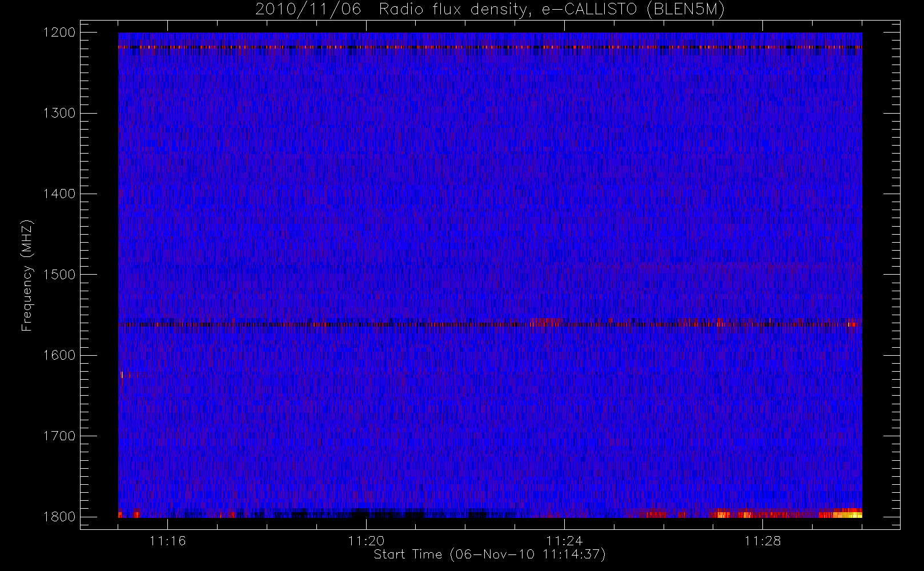Click the '1600' frequency axis label
Screen dimensions: 924x571
(60, 355)
